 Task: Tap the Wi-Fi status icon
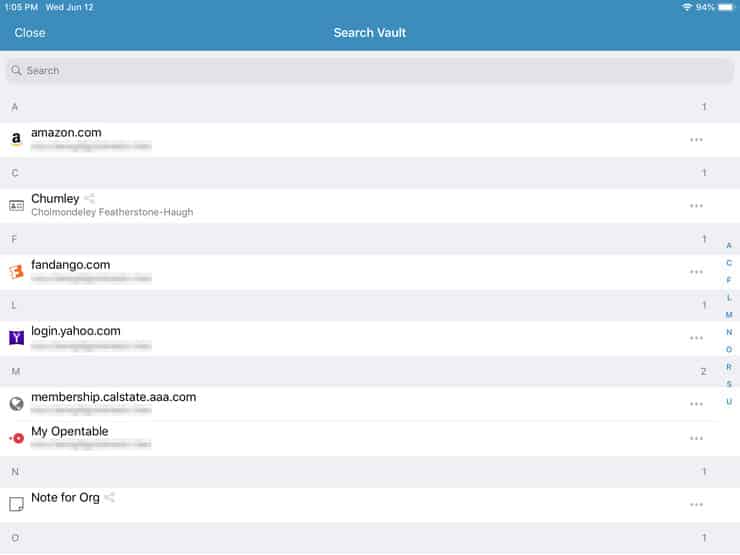tap(687, 7)
